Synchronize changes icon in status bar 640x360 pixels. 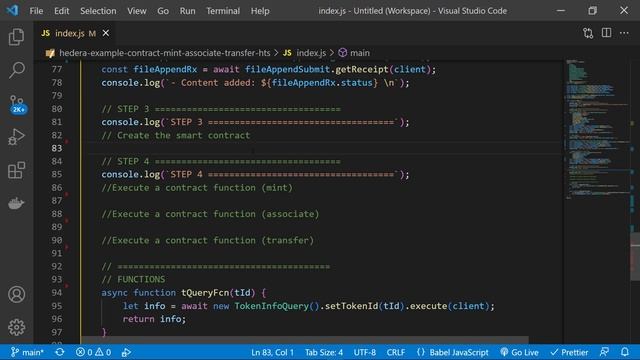click(x=60, y=352)
